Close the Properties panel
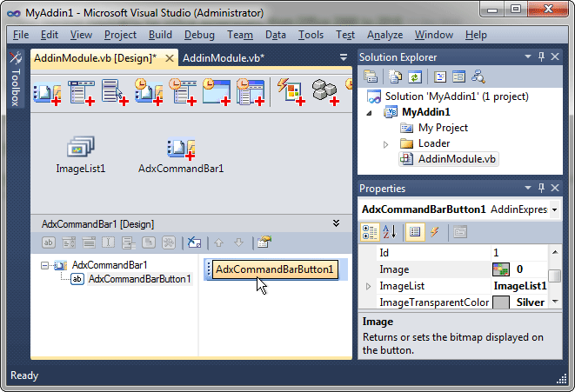 [x=555, y=188]
